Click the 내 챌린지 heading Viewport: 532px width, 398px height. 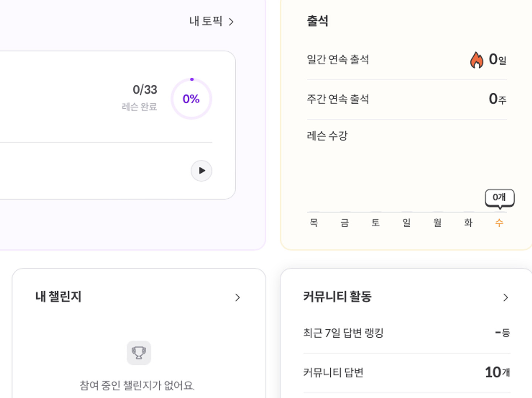[58, 296]
